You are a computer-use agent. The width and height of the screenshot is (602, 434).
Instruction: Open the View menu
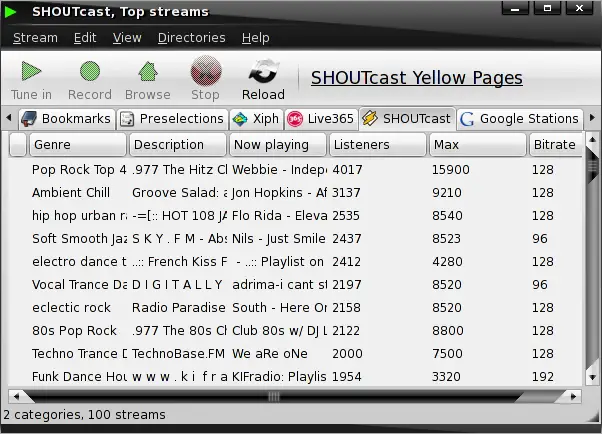point(127,38)
